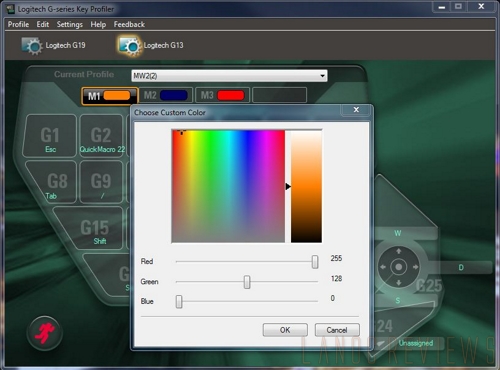Screen dimensions: 500x370
Task: Confirm color with the OK button
Action: tap(285, 330)
